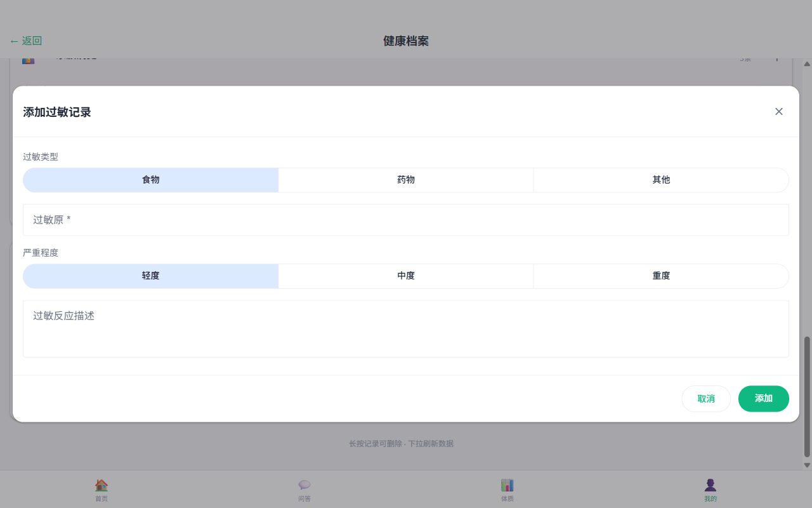The width and height of the screenshot is (812, 508).
Task: Open the 问答 chat bubble icon
Action: pyautogui.click(x=304, y=486)
